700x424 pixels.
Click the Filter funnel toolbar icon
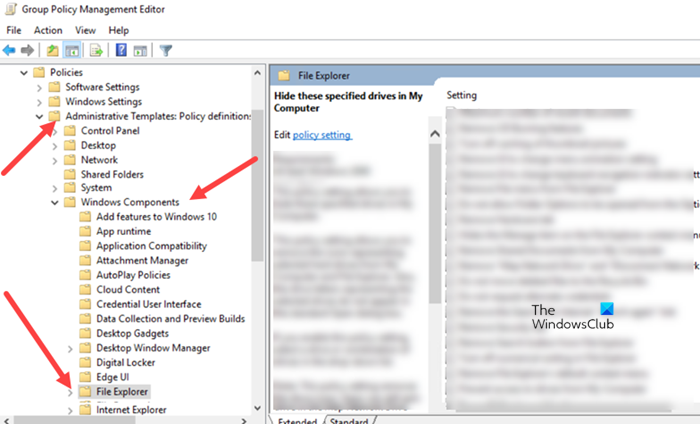tap(166, 50)
